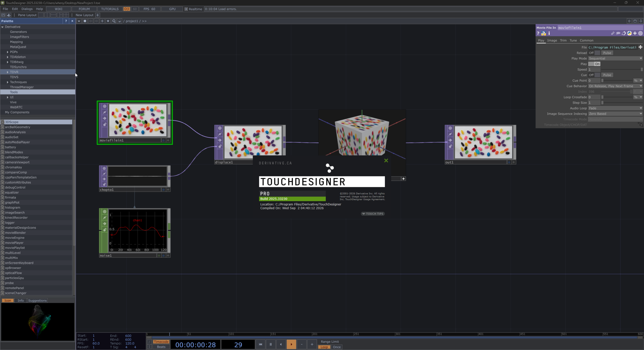
Task: Click the operator info 'i' icon
Action: (x=549, y=33)
